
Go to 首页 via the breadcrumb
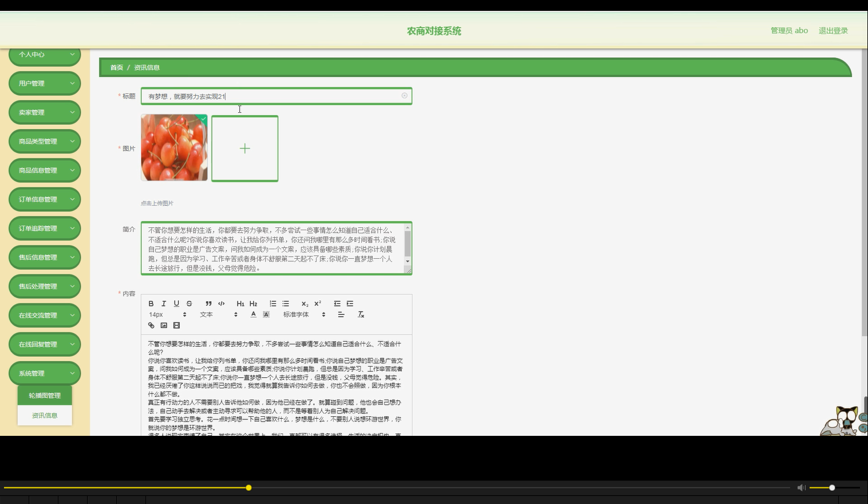point(116,67)
